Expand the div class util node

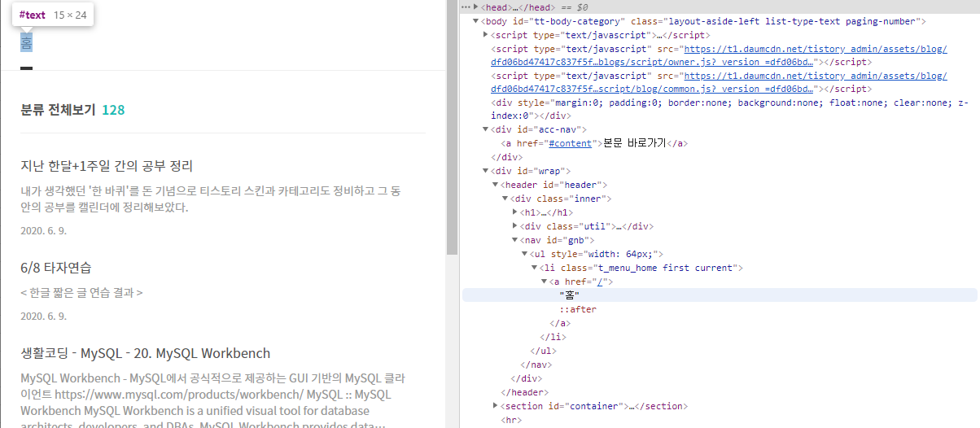click(x=515, y=226)
